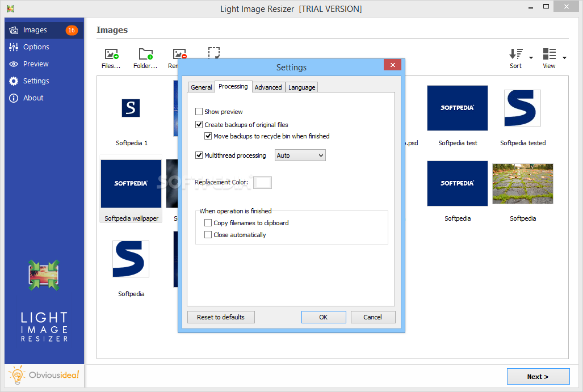Viewport: 583px width, 392px height.
Task: Toggle Multithread processing checkbox
Action: point(199,155)
